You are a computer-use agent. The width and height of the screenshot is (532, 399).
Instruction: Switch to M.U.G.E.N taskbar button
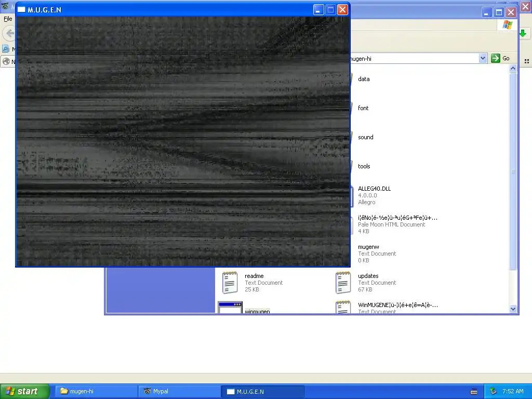point(262,391)
